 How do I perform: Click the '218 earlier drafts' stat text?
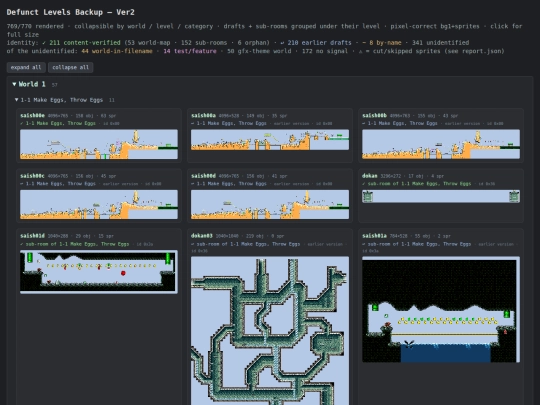point(319,43)
